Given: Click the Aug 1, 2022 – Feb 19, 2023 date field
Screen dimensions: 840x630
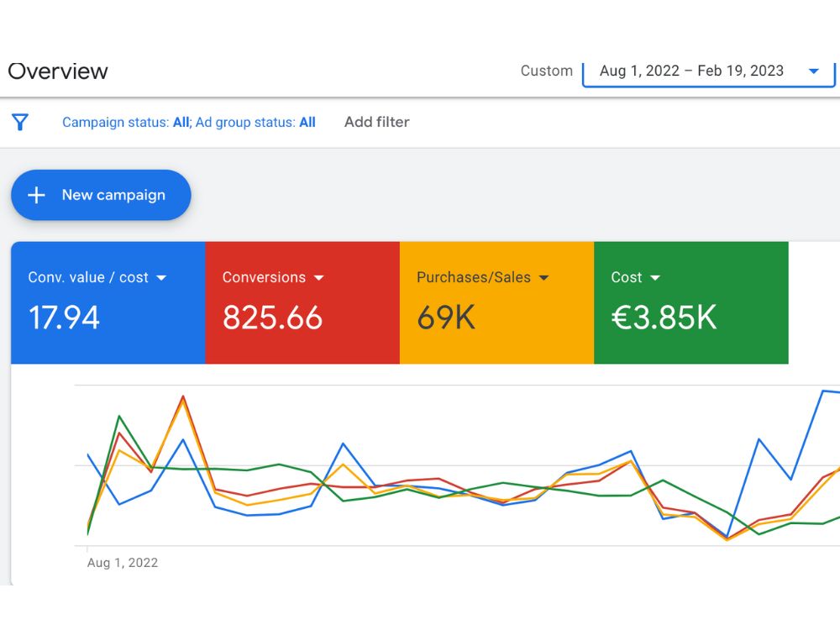Looking at the screenshot, I should click(x=709, y=71).
